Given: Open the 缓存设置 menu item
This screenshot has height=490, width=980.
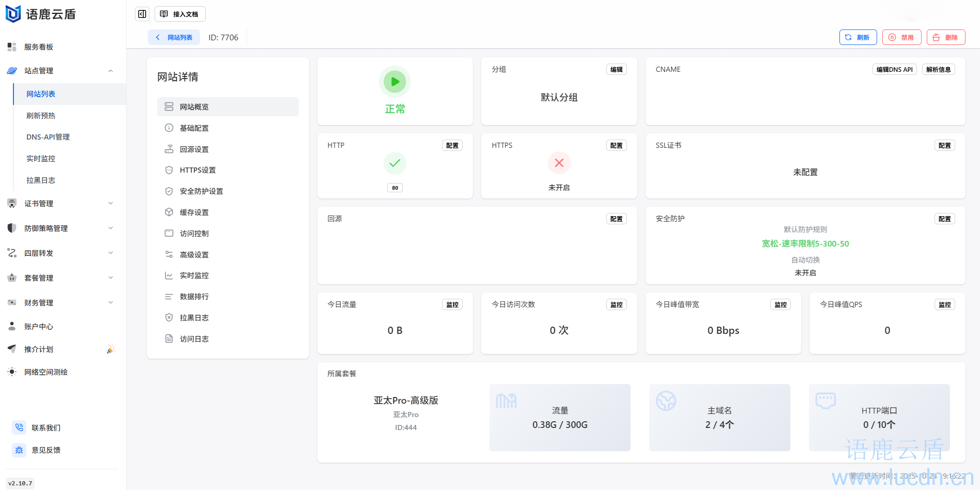Looking at the screenshot, I should pyautogui.click(x=194, y=212).
